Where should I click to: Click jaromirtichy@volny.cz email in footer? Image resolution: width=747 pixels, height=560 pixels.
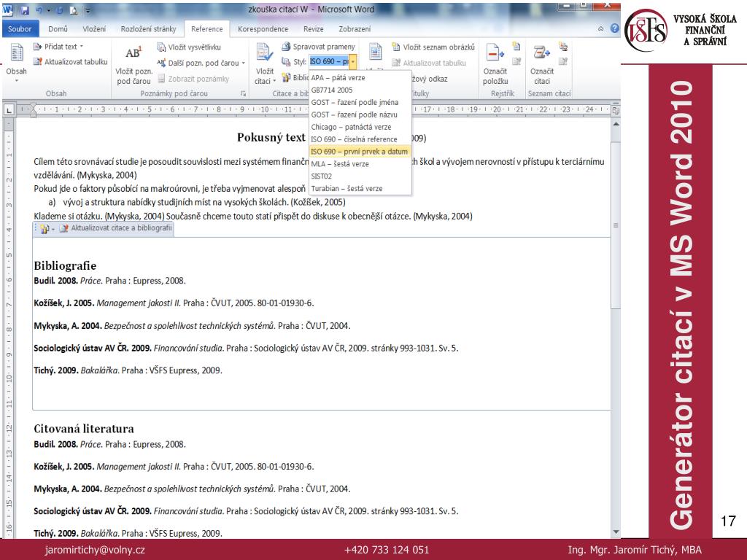[x=95, y=550]
